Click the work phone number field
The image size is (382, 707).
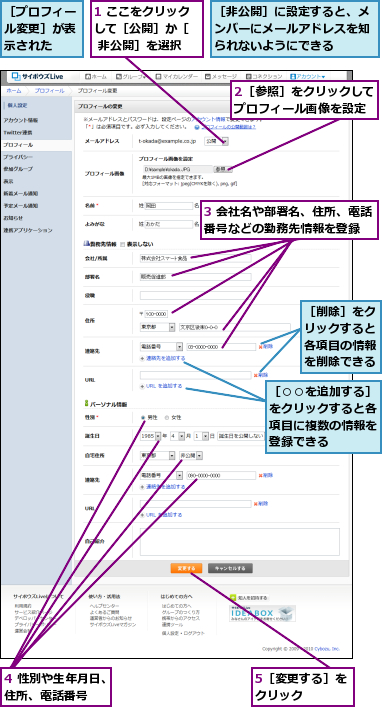click(221, 347)
